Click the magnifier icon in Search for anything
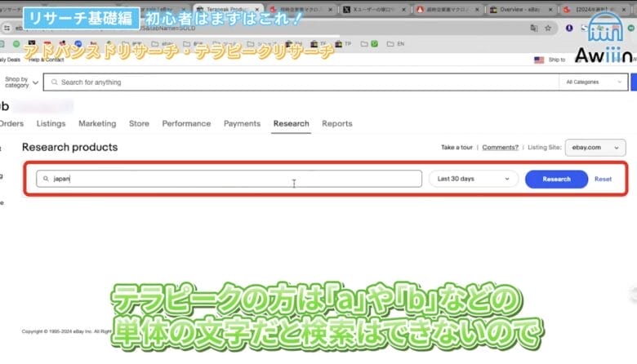This screenshot has height=364, width=637. (x=54, y=82)
